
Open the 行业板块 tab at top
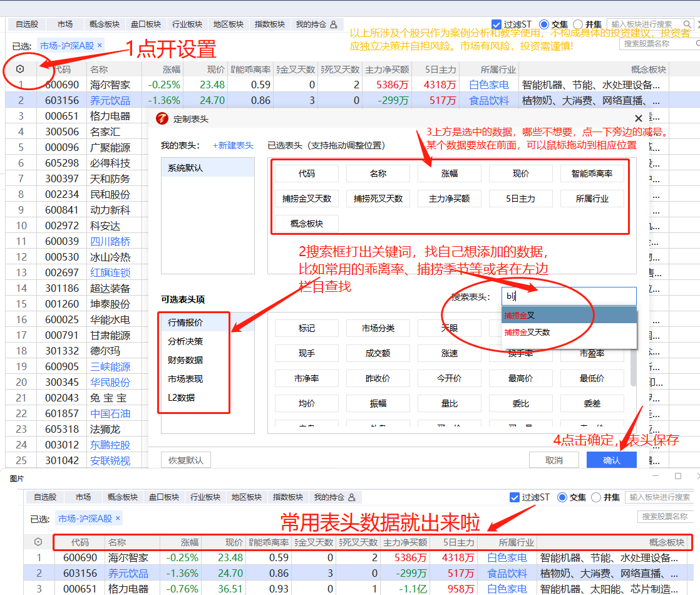[x=187, y=24]
